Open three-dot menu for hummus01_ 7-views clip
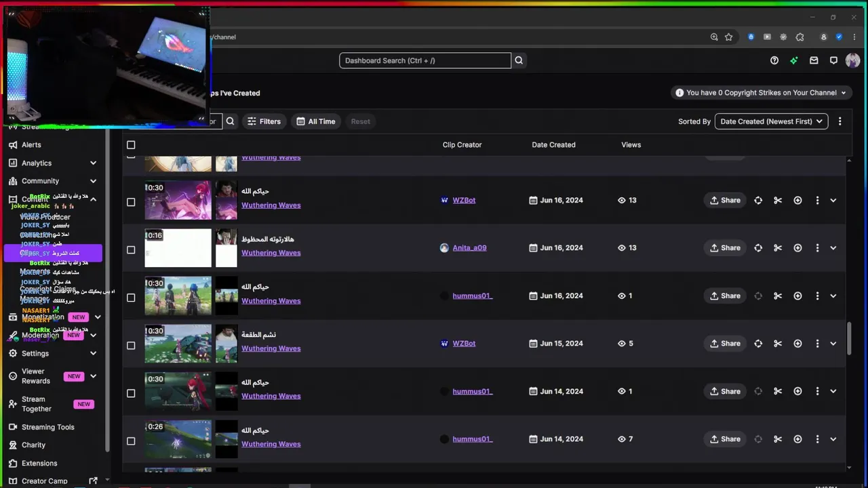This screenshot has height=488, width=868. 817,439
